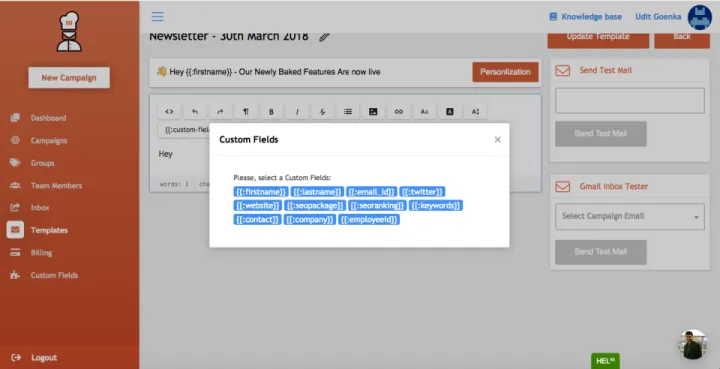This screenshot has height=369, width=720.
Task: Go to Campaigns in sidebar
Action: [x=49, y=140]
